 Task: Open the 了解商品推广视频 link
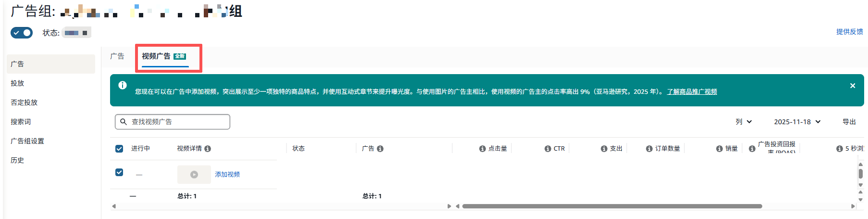click(x=692, y=91)
